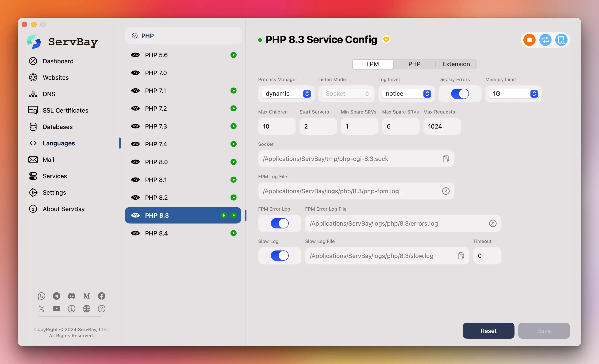This screenshot has height=364, width=599.
Task: Switch to the Extension tab
Action: click(x=456, y=64)
